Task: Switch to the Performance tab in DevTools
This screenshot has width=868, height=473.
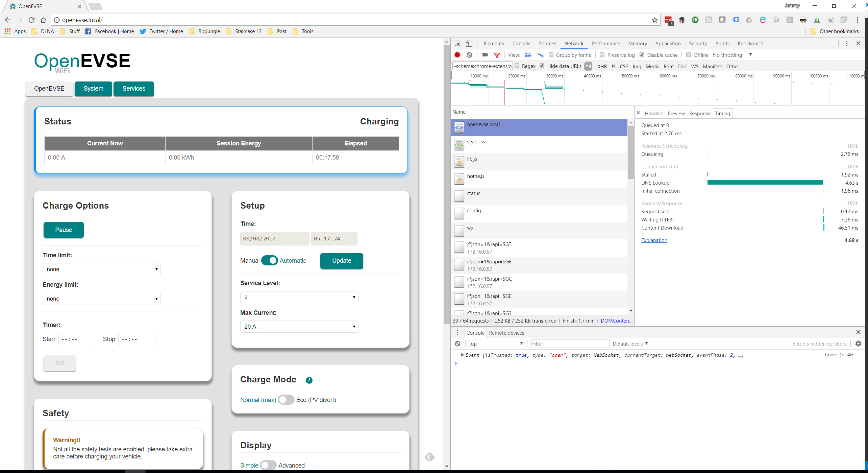Action: [606, 43]
